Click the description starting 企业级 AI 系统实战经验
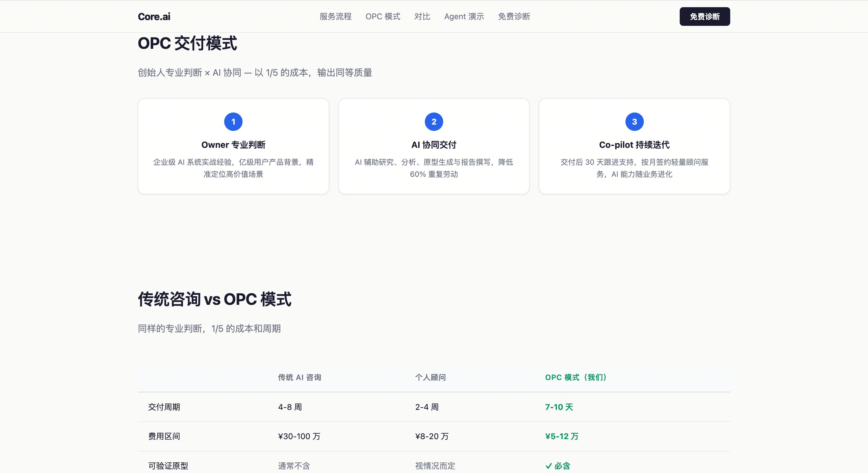This screenshot has width=868, height=473. pyautogui.click(x=233, y=168)
